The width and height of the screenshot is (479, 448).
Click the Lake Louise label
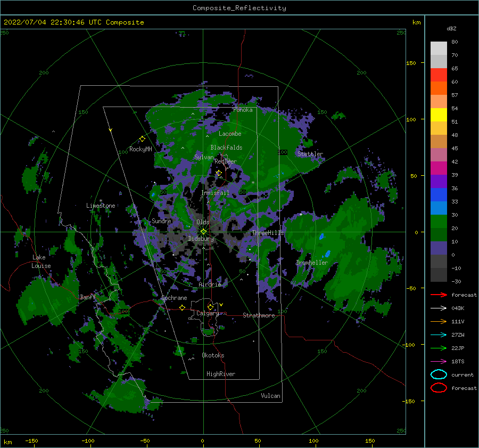(41, 262)
